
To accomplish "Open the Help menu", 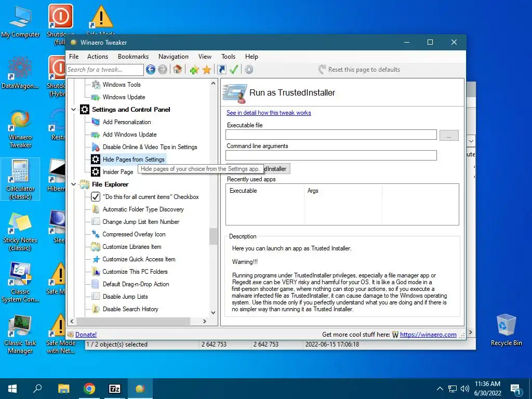I will [x=251, y=57].
